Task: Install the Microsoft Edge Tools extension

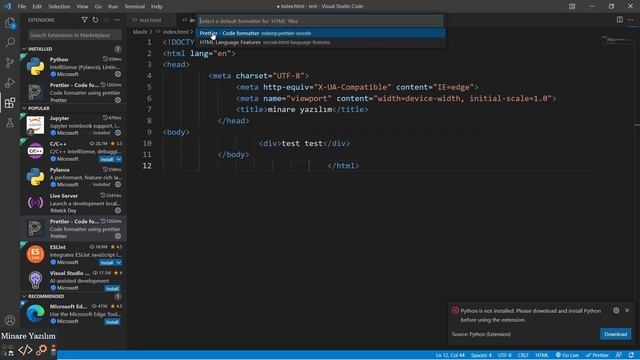Action: pos(112,322)
